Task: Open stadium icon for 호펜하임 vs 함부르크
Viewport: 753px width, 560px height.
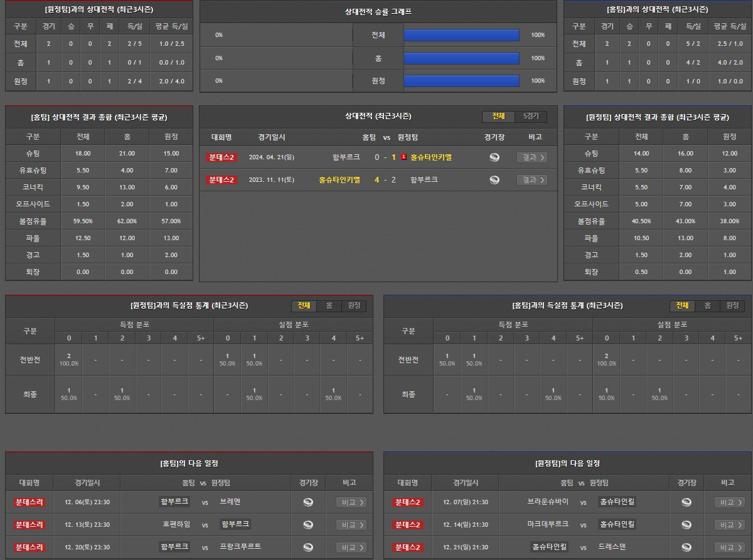Action: point(307,524)
